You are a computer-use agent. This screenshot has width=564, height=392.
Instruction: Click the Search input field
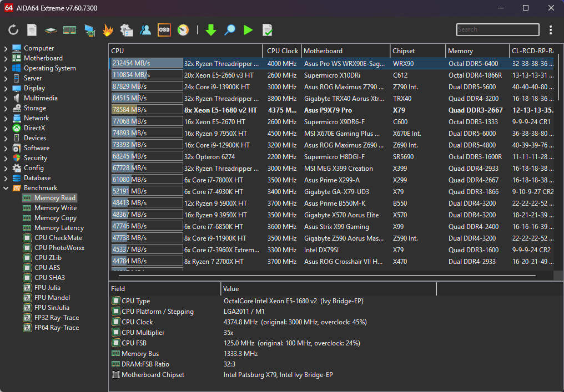[497, 30]
